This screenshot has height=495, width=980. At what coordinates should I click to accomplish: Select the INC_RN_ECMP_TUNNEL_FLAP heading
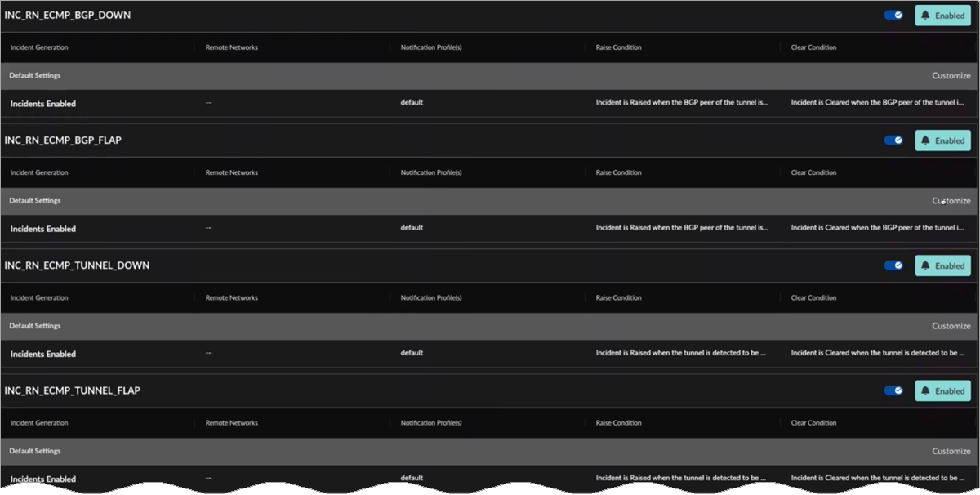(x=73, y=390)
